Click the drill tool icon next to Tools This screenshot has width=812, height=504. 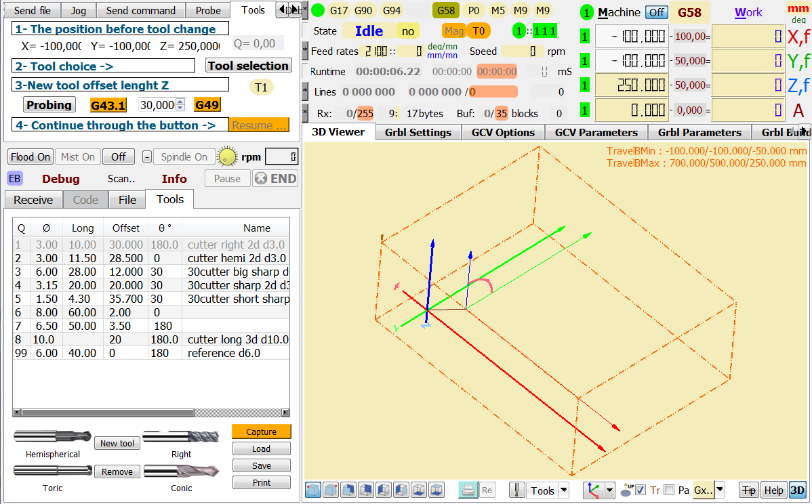[516, 490]
